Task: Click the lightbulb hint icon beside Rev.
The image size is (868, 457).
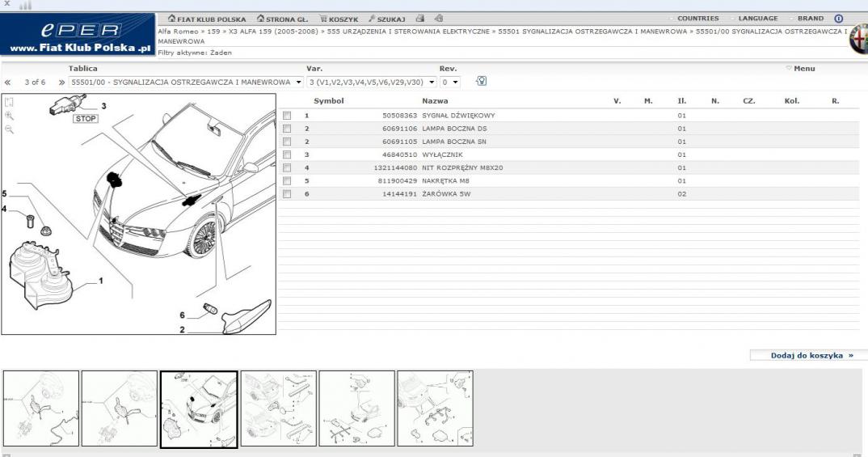Action: (481, 82)
